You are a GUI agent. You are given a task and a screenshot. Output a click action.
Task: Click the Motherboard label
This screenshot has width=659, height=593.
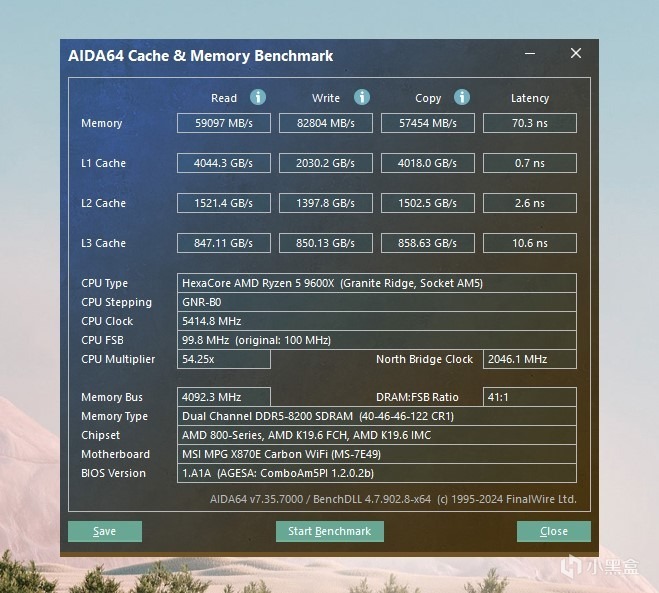(116, 454)
